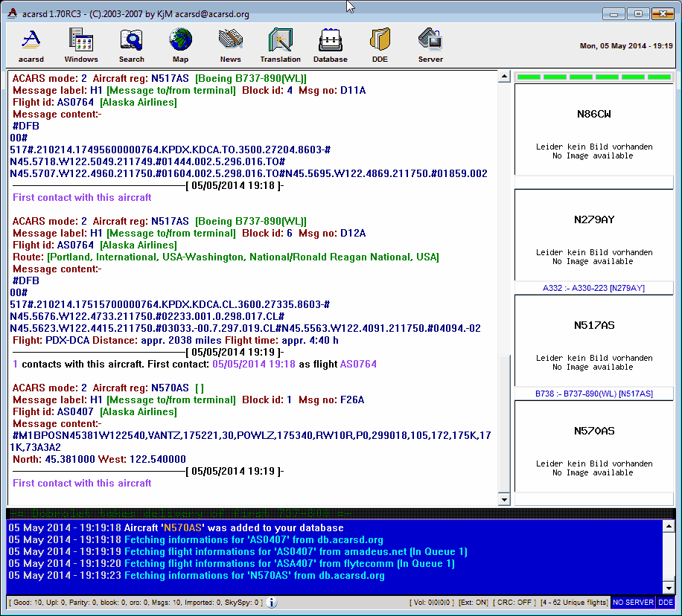Image resolution: width=682 pixels, height=616 pixels.
Task: Select the N517AS aircraft thumbnail
Action: [x=593, y=341]
